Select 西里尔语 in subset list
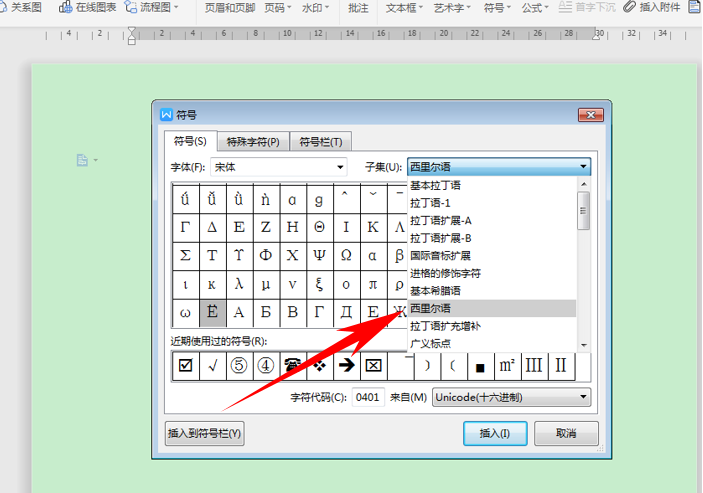The image size is (703, 493). [x=492, y=308]
